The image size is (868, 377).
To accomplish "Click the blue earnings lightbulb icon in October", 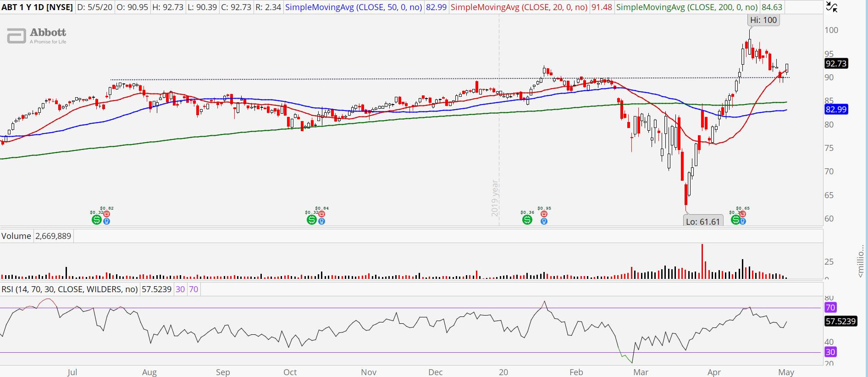I will [322, 221].
